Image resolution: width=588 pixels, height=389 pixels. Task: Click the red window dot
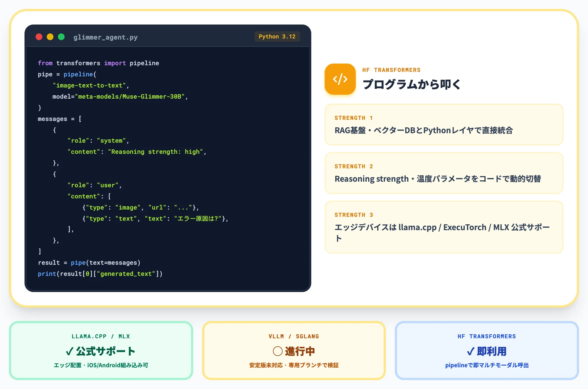click(39, 37)
